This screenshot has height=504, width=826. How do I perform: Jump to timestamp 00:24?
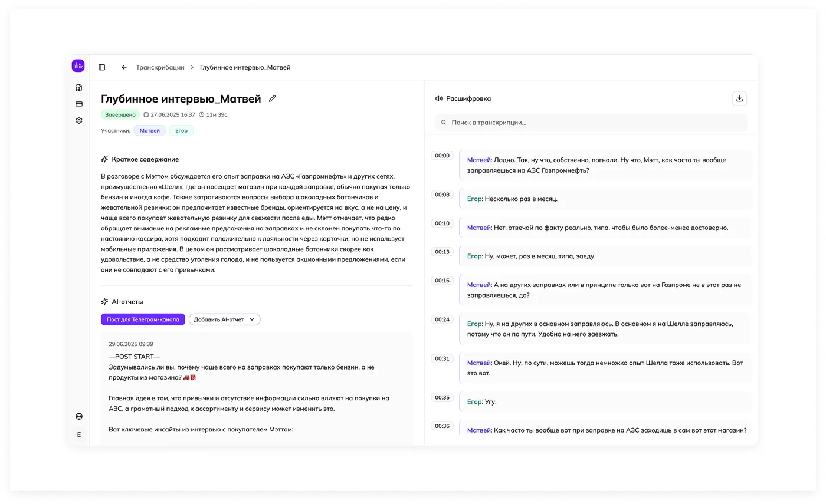[442, 319]
